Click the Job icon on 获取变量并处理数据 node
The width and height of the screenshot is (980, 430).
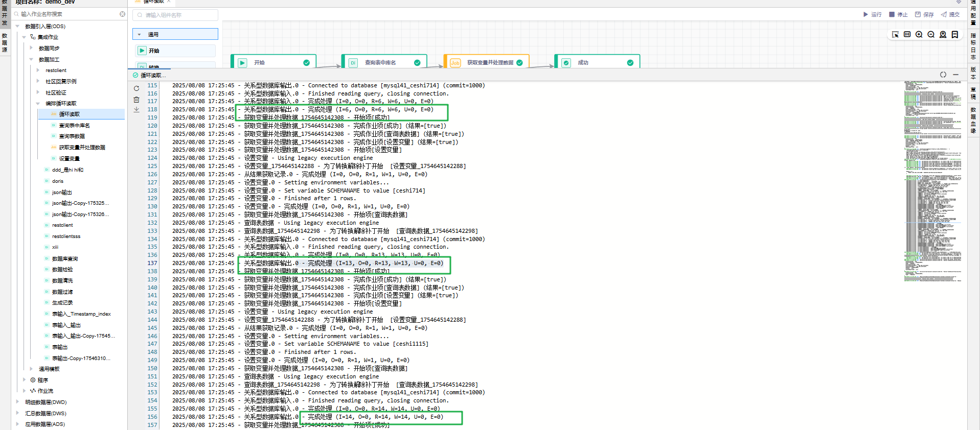point(455,63)
